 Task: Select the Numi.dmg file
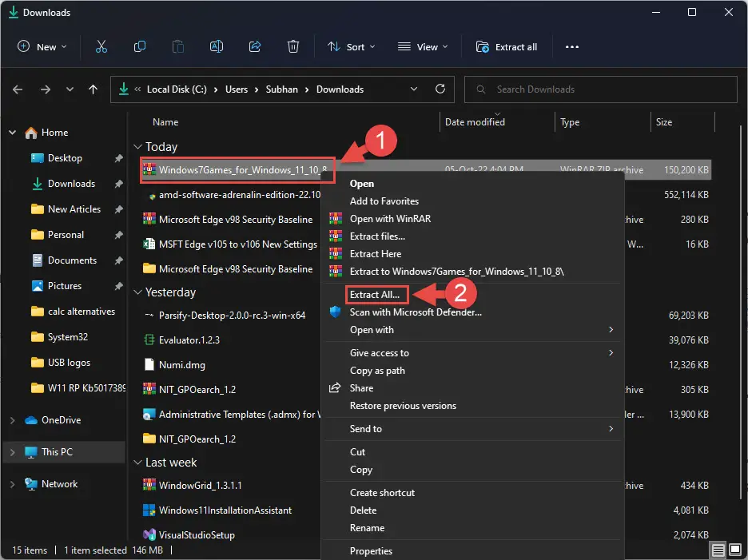[x=181, y=365]
